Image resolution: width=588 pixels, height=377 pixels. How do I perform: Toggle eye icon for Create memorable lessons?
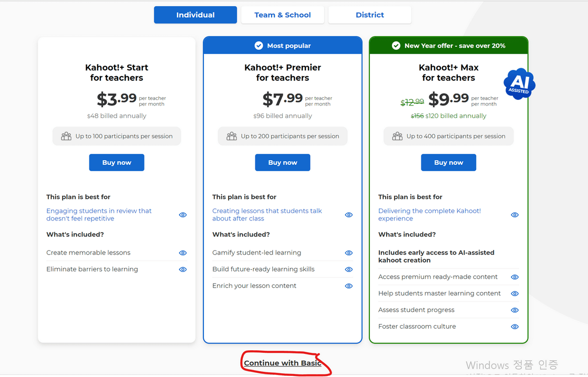(x=183, y=253)
